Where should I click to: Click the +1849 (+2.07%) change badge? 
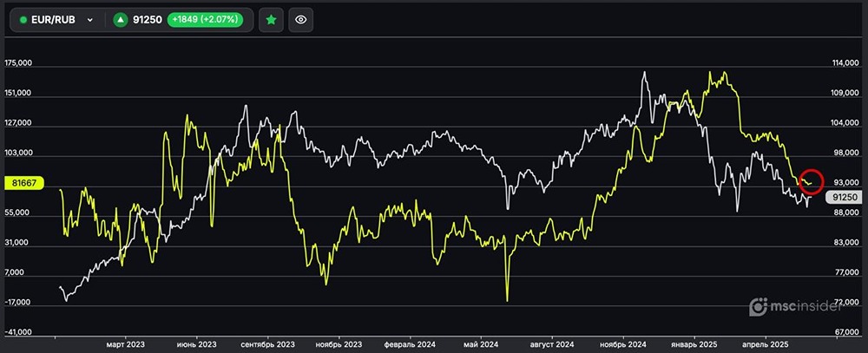(206, 20)
